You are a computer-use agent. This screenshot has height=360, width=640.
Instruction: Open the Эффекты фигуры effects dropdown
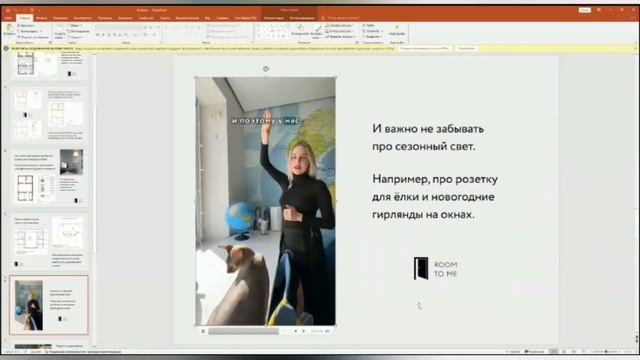click(x=340, y=37)
